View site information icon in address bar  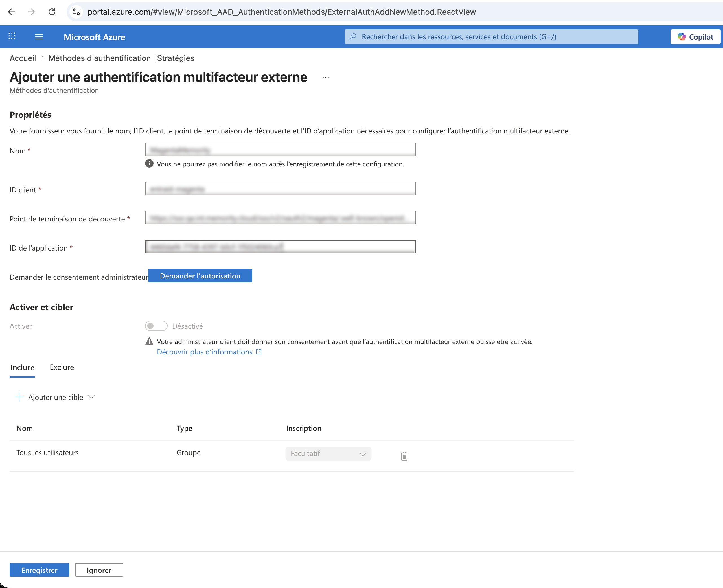click(76, 12)
